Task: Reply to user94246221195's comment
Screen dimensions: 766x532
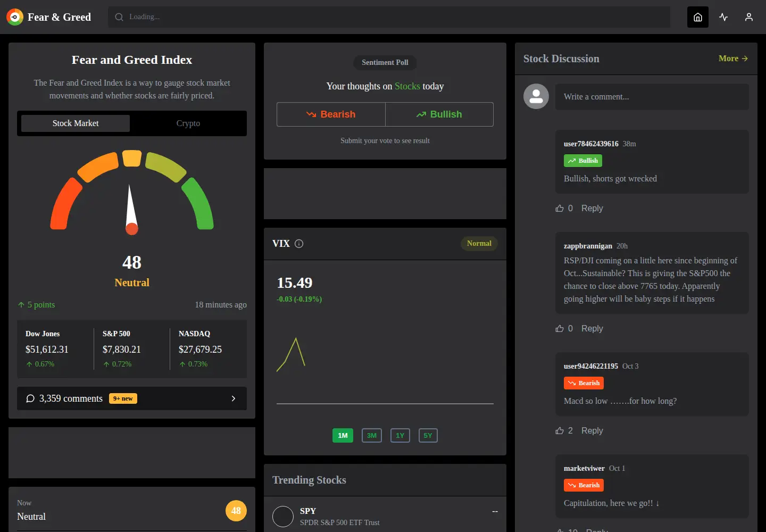Action: (x=592, y=431)
